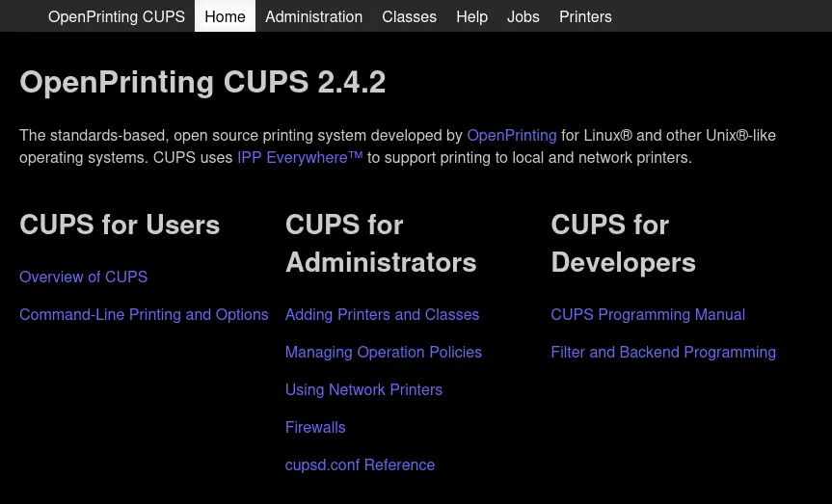Follow the OpenPrinting link in the intro

512,135
